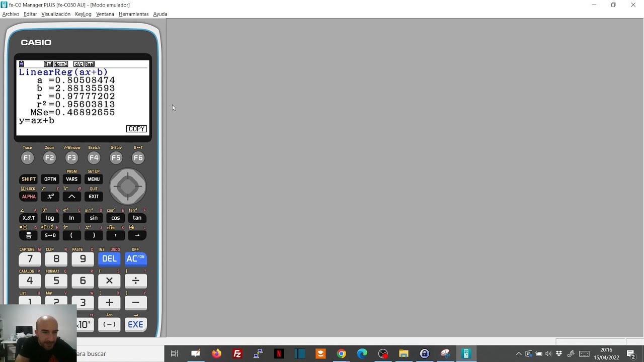
Task: Click the x² square key
Action: coord(50,197)
